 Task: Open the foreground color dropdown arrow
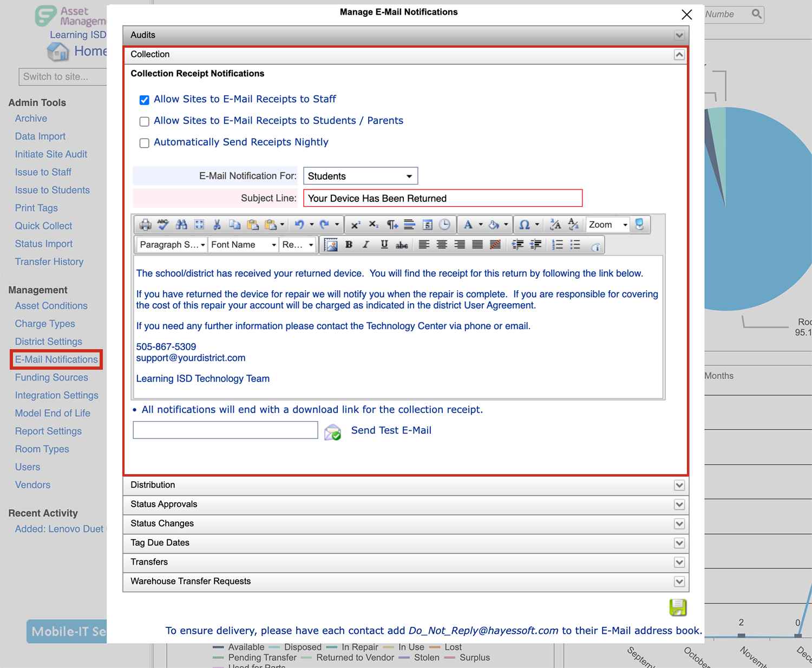pyautogui.click(x=480, y=225)
